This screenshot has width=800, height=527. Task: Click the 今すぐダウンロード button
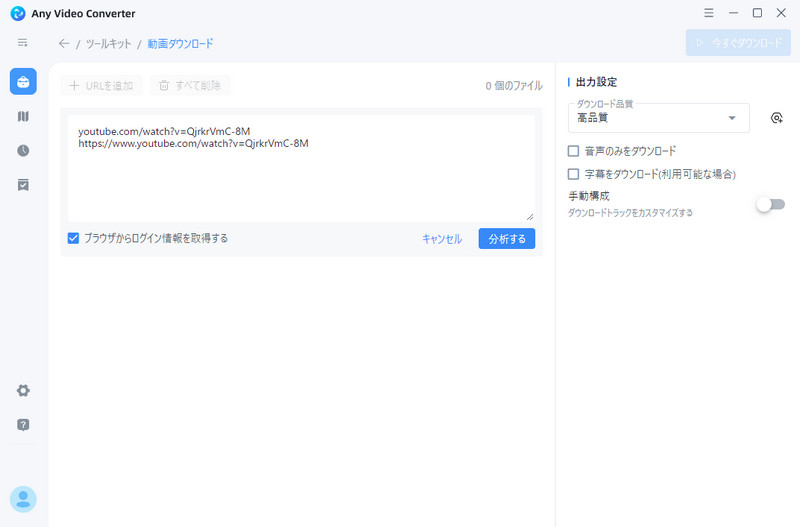click(x=738, y=43)
